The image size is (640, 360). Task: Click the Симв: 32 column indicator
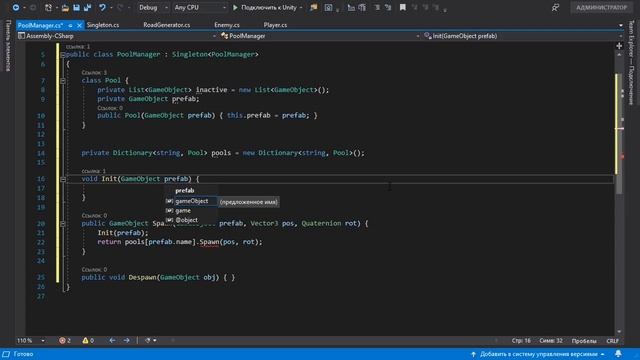click(551, 341)
